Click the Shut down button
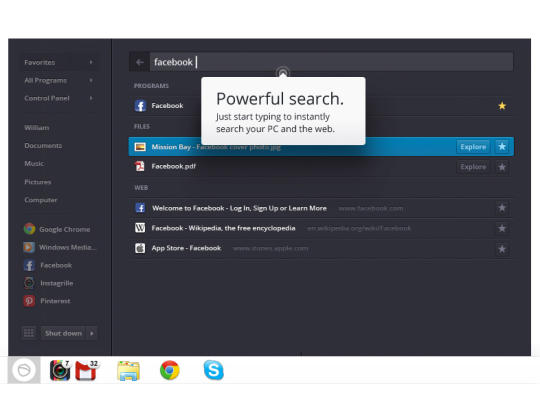This screenshot has width=540, height=405. pyautogui.click(x=63, y=333)
